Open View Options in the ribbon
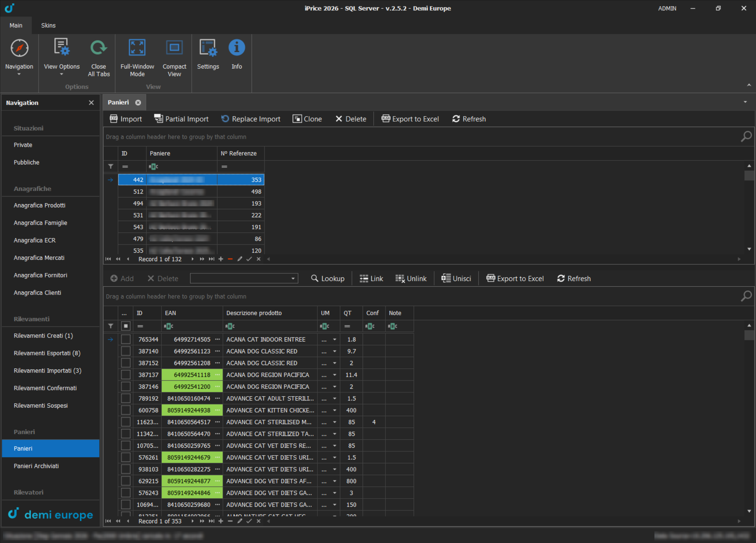The width and height of the screenshot is (756, 543). point(62,57)
